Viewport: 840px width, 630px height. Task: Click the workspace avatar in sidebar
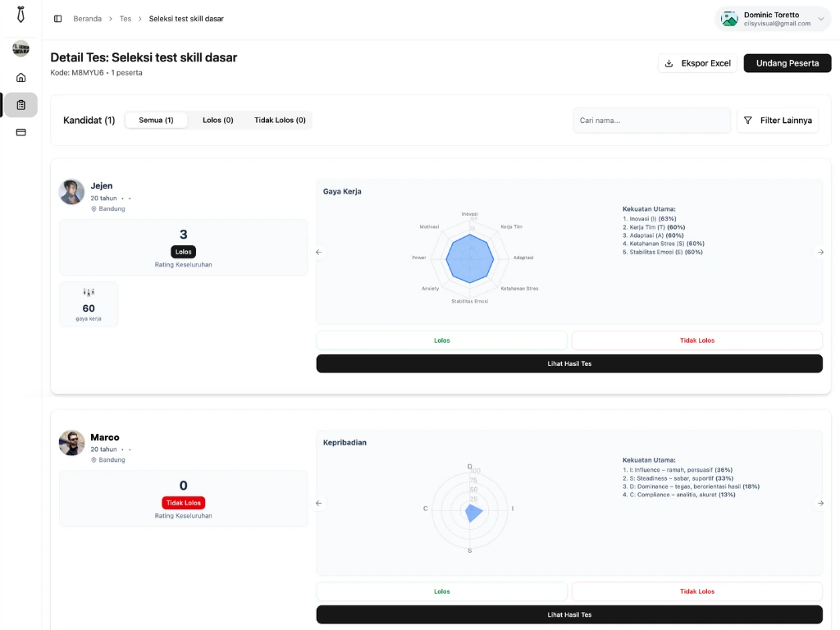pyautogui.click(x=21, y=48)
